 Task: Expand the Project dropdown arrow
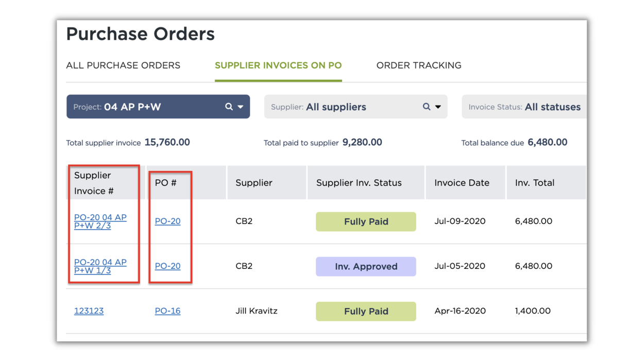[241, 107]
